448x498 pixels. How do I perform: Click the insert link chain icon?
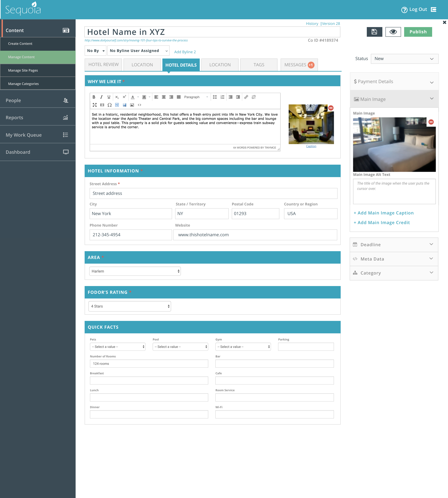pyautogui.click(x=246, y=97)
